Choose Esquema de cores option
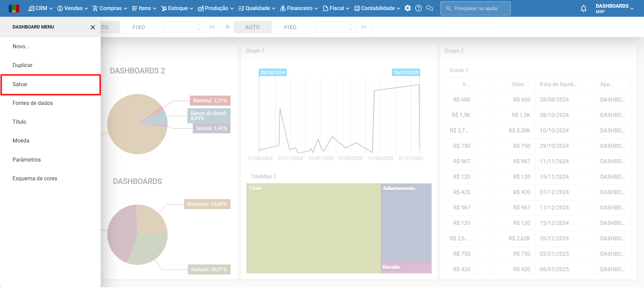Screen dimensions: 644x301 pos(35,179)
